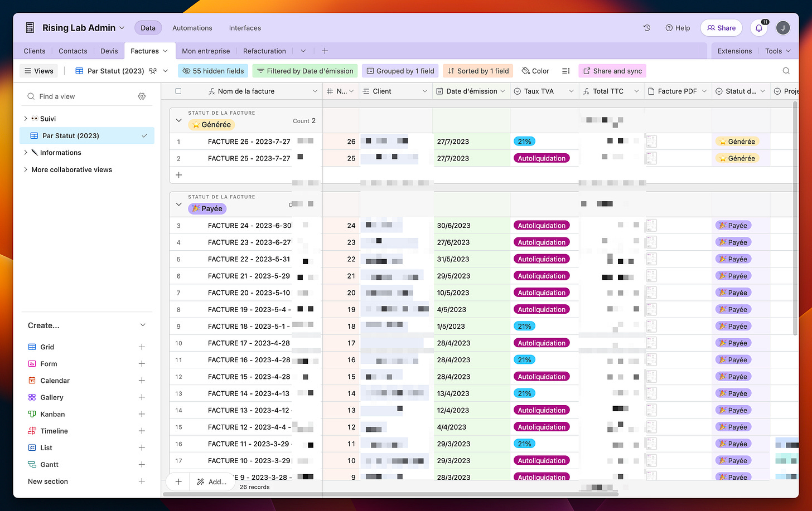Open view settings gear beside Find a view

142,96
